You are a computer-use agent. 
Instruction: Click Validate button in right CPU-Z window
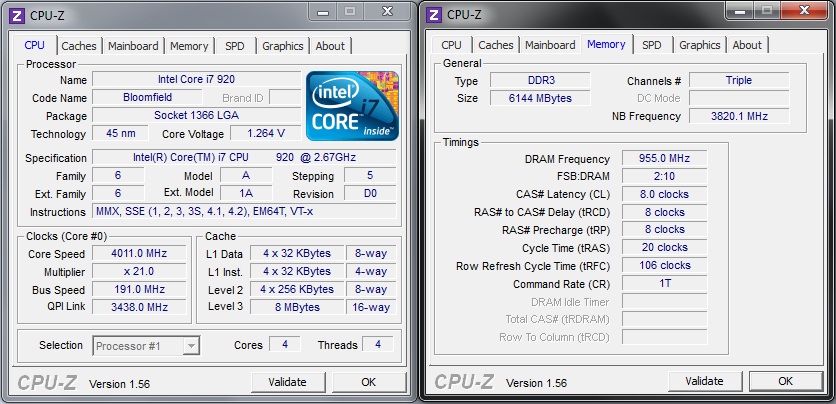point(704,381)
